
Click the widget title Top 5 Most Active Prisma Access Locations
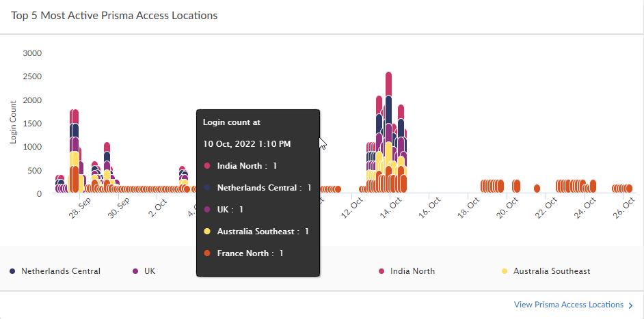tap(114, 15)
